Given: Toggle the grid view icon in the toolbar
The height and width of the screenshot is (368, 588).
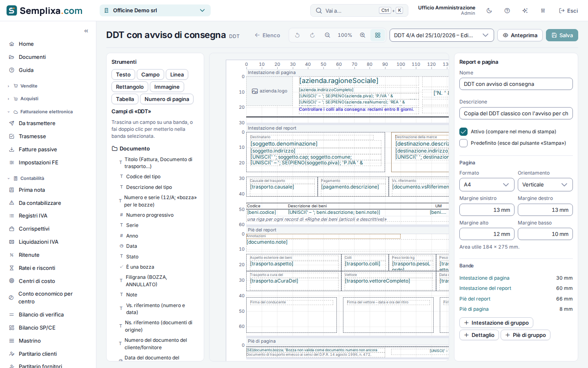Looking at the screenshot, I should (x=378, y=35).
